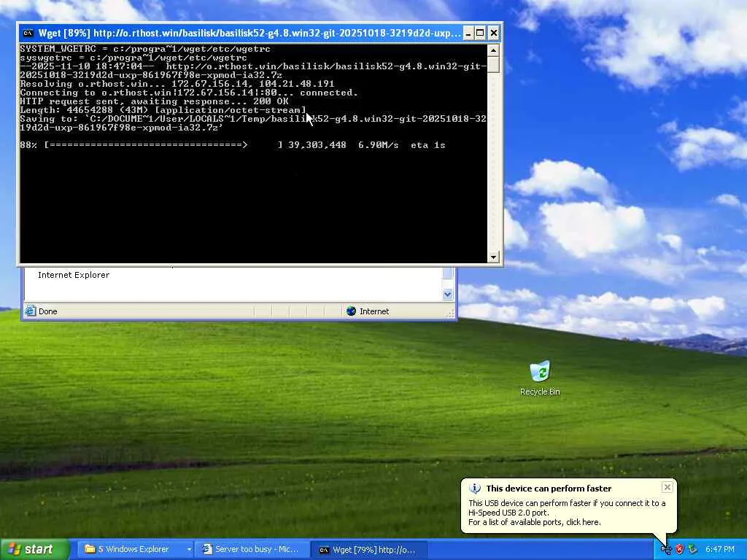Click the Start button
This screenshot has width=747, height=560.
click(x=34, y=550)
